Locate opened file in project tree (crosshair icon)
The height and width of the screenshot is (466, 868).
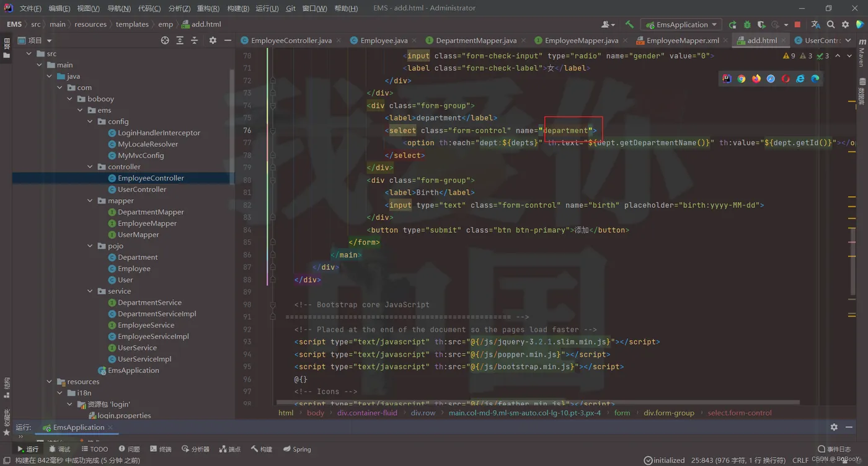pyautogui.click(x=165, y=40)
